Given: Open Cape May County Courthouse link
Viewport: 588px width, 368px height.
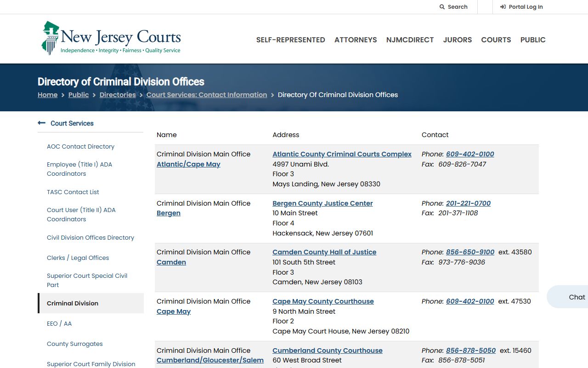Looking at the screenshot, I should click(x=323, y=301).
